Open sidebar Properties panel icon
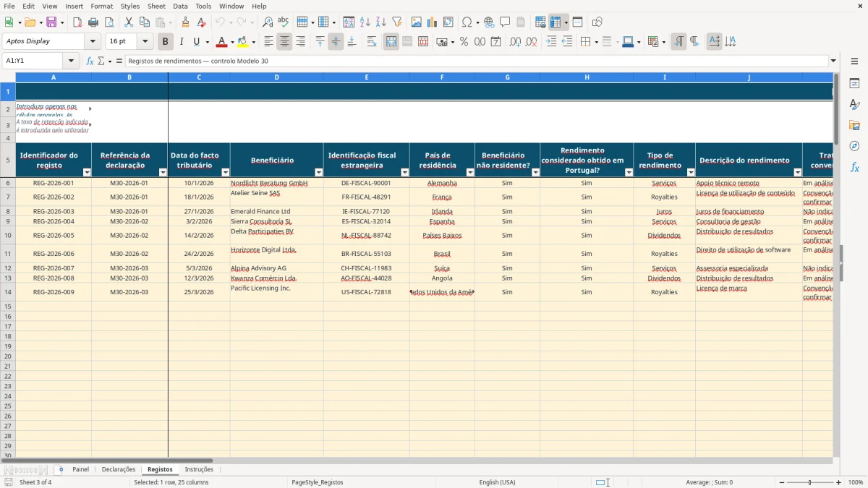Viewport: 868px width, 488px height. coord(854,84)
